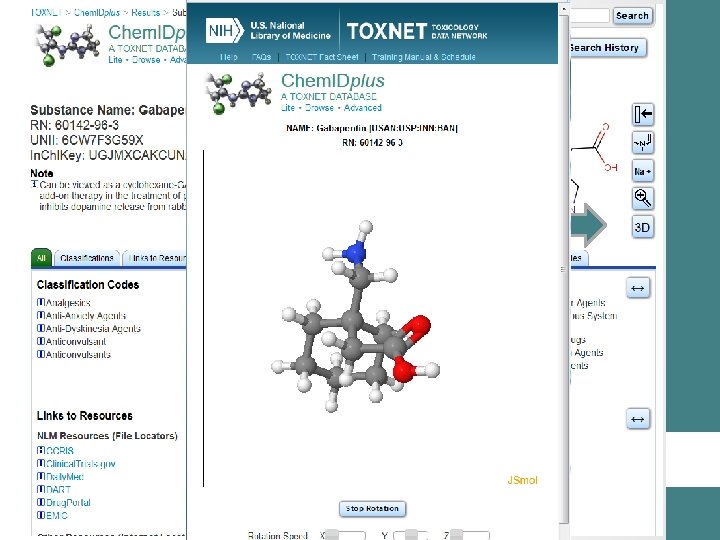Click the Anti-Dyskinesia Agents classification text
This screenshot has width=720, height=540.
tap(93, 328)
